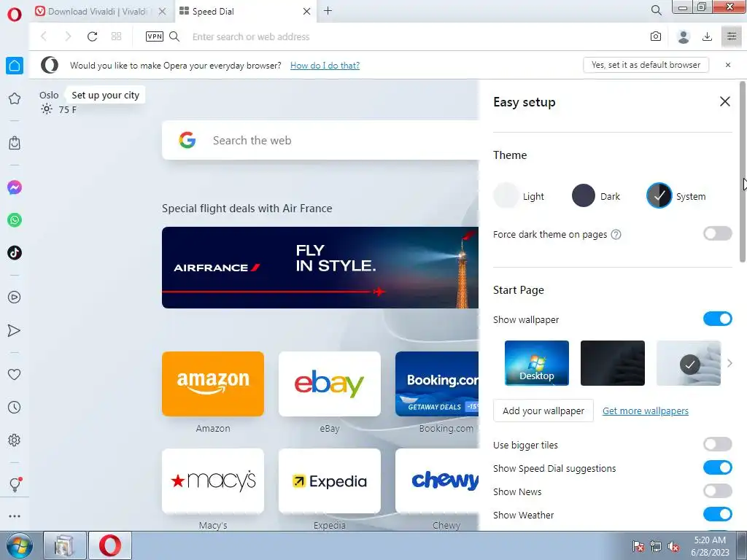Enable Use bigger tiles
Viewport: 747px width, 560px height.
[x=717, y=444]
